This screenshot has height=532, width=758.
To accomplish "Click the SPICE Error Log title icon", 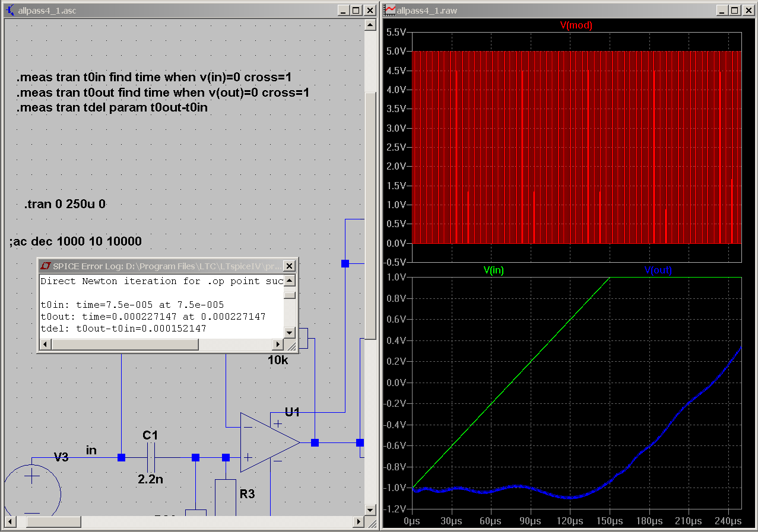I will click(46, 266).
